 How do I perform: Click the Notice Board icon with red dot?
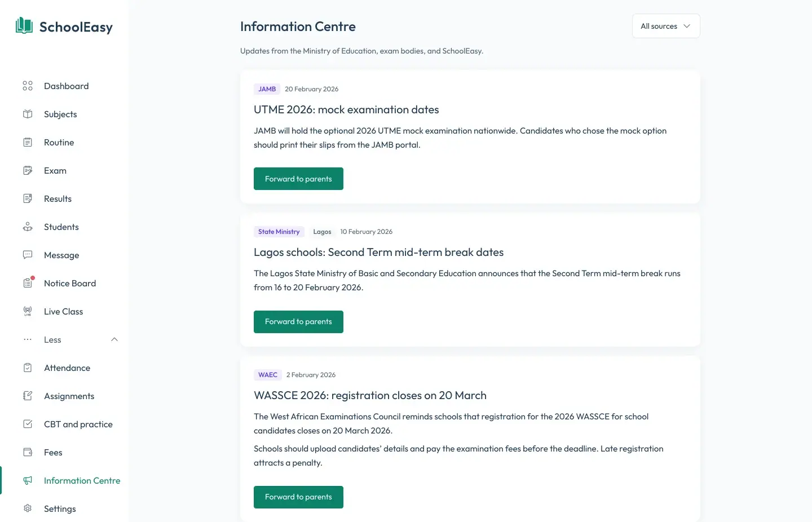click(28, 282)
